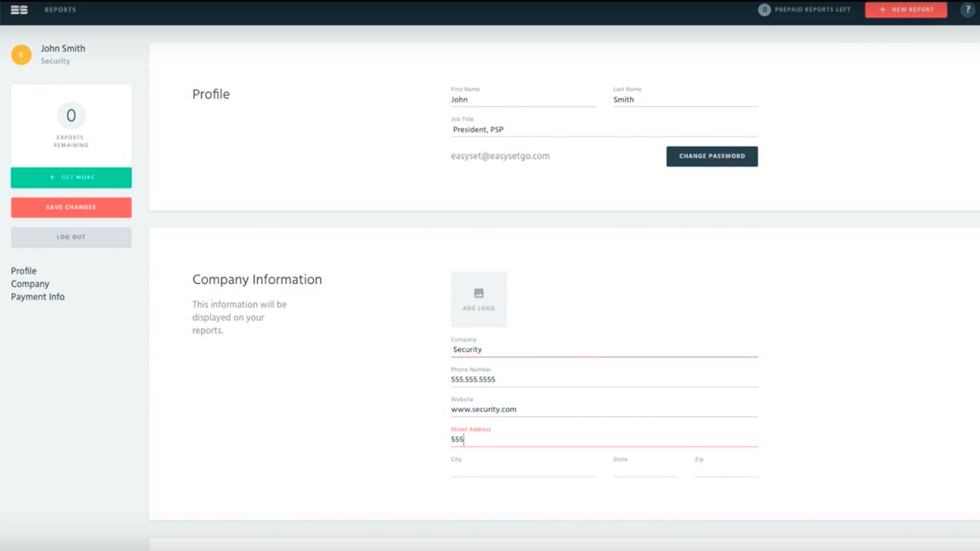Jump to Company section in sidebar
Screen dimensions: 980x551
30,284
